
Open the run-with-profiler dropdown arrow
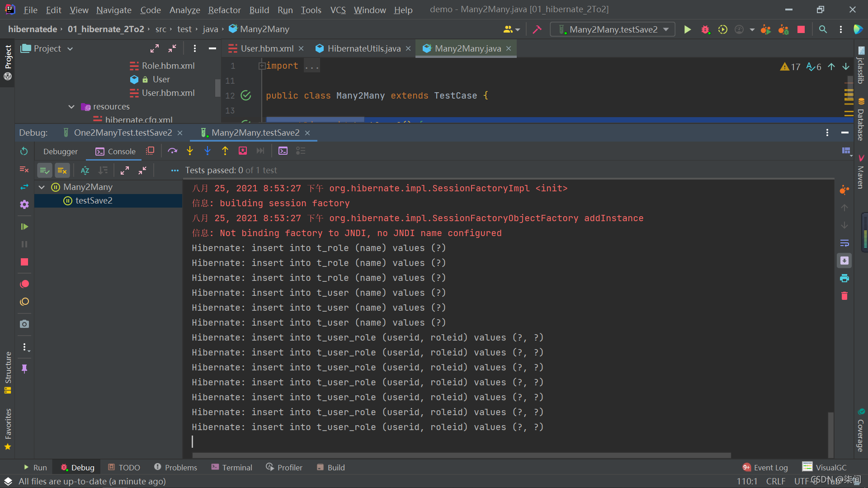click(752, 29)
